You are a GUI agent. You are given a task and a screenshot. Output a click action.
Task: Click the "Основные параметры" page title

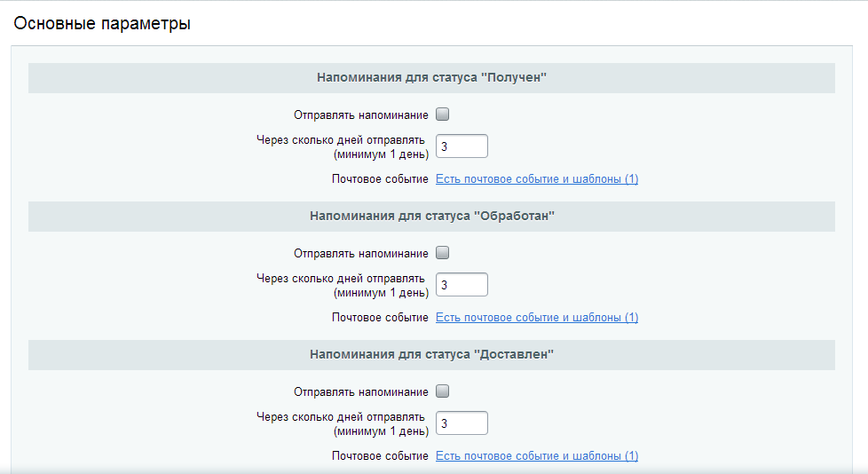102,24
